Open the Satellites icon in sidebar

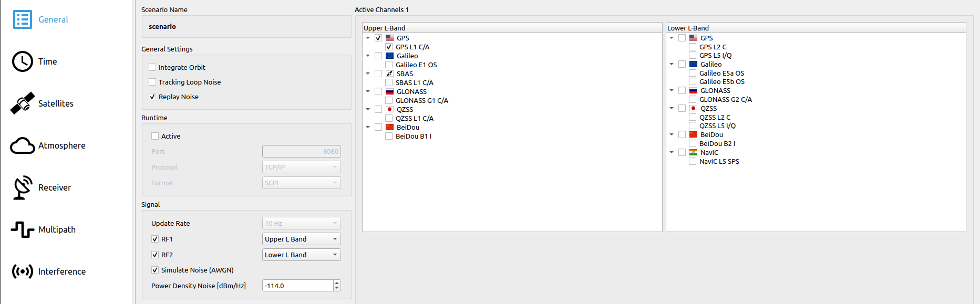point(23,103)
